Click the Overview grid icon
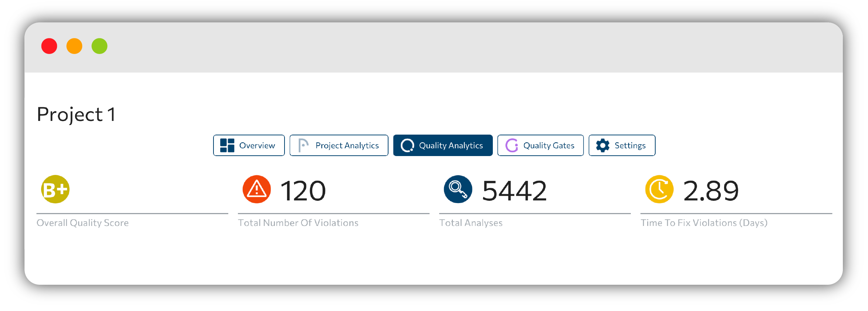Viewport: 868px width, 311px height. tap(227, 145)
